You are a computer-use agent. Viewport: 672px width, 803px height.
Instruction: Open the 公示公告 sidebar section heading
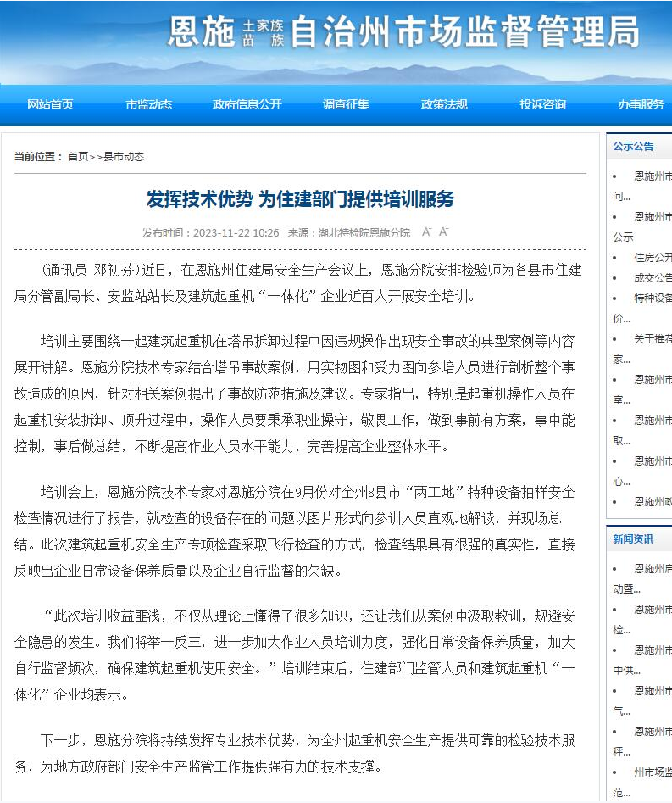coord(633,147)
